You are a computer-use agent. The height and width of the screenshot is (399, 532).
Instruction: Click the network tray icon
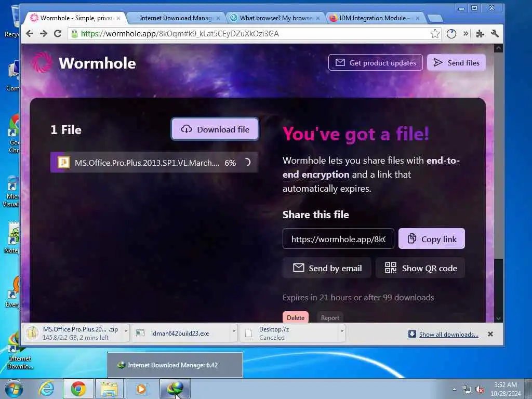pyautogui.click(x=467, y=390)
